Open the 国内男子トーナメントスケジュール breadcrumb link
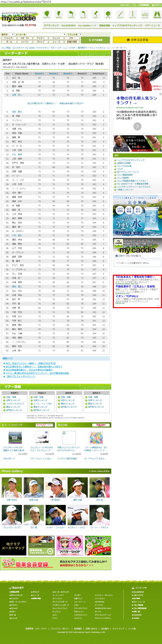Image resolution: width=162 pixels, height=644 pixels. pyautogui.click(x=93, y=48)
